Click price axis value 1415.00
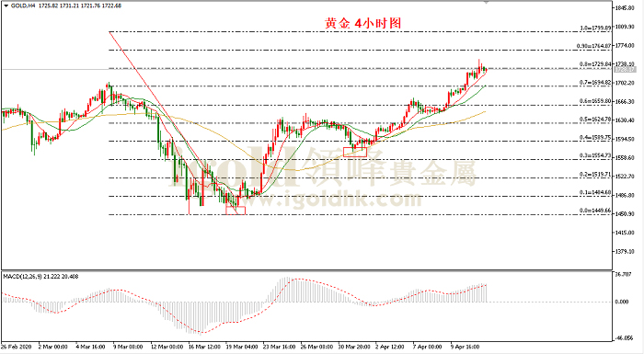644x354 pixels. click(625, 233)
